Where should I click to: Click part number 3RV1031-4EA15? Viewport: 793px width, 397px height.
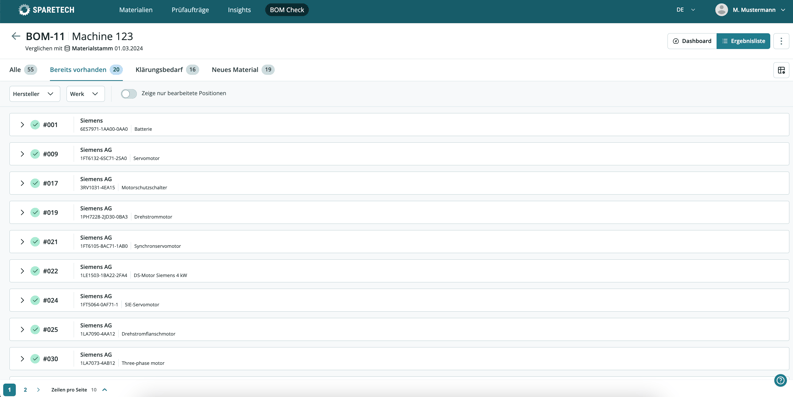[98, 188]
